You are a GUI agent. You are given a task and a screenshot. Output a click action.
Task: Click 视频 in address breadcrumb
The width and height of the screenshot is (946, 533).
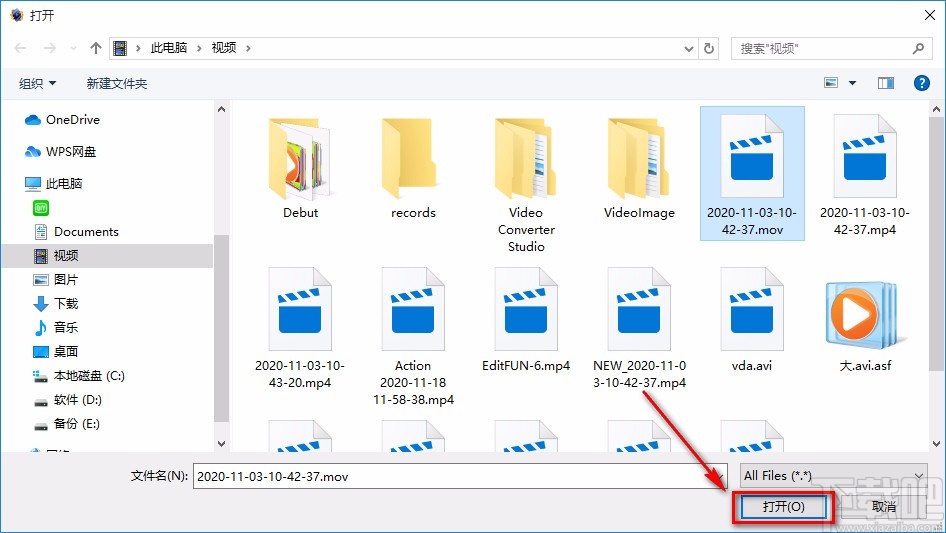(224, 48)
